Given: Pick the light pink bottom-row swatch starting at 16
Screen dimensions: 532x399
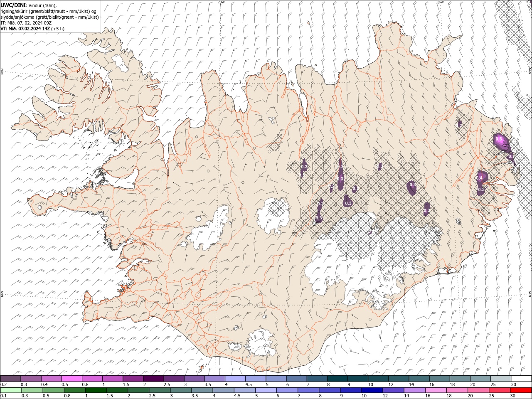Looking at the screenshot, I should (436, 390).
